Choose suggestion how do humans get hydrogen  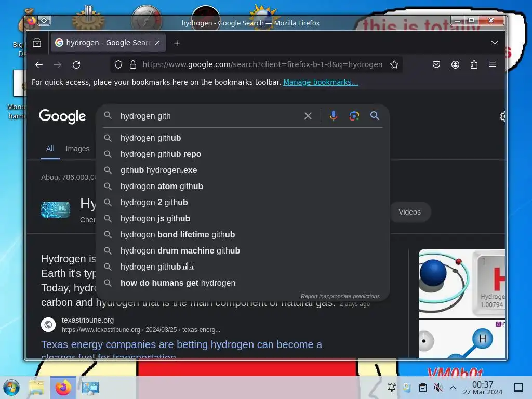coord(243,283)
